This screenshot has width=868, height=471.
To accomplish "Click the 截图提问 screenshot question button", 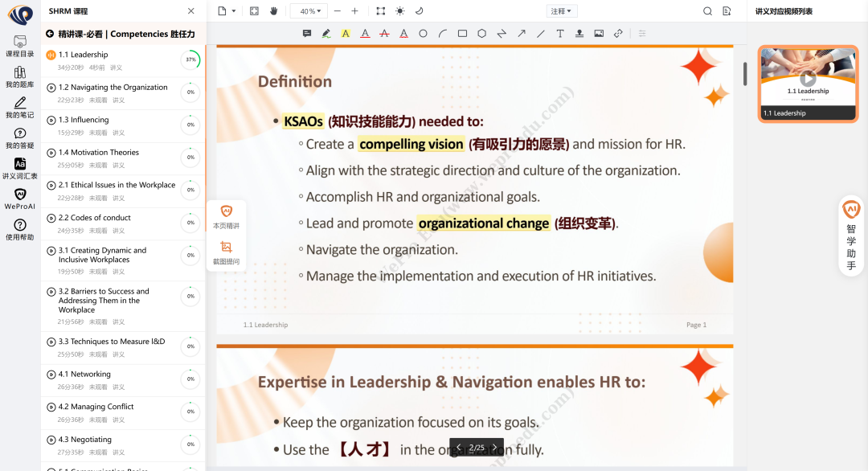I will click(x=226, y=252).
